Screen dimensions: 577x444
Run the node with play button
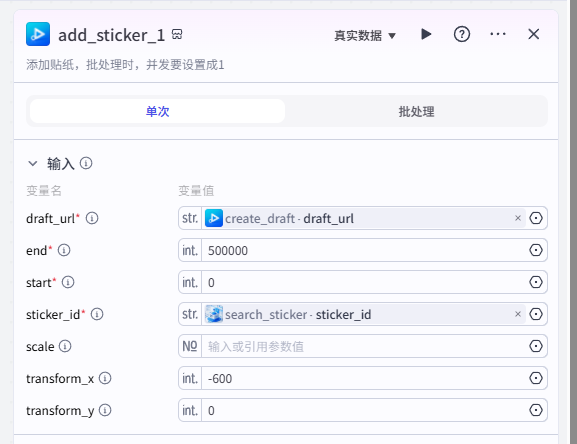pos(426,34)
